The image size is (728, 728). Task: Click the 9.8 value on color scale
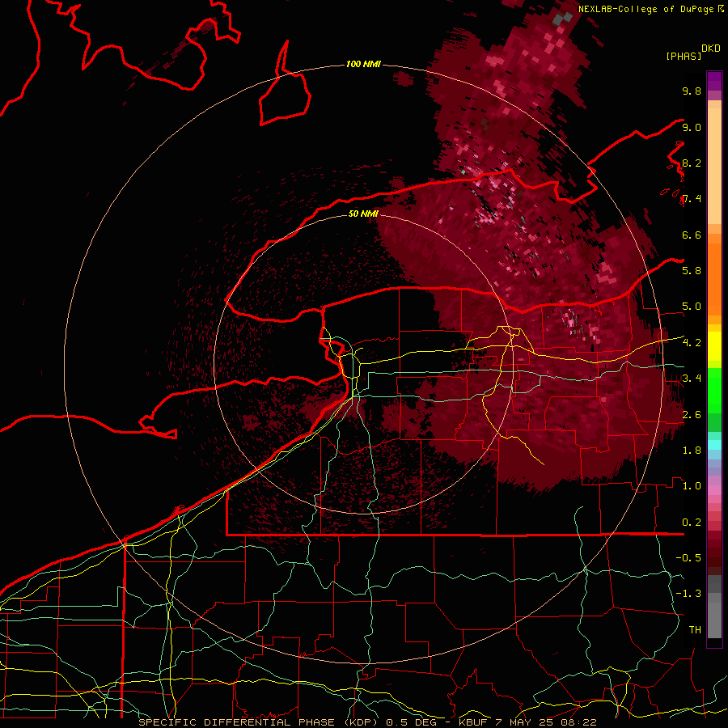692,91
